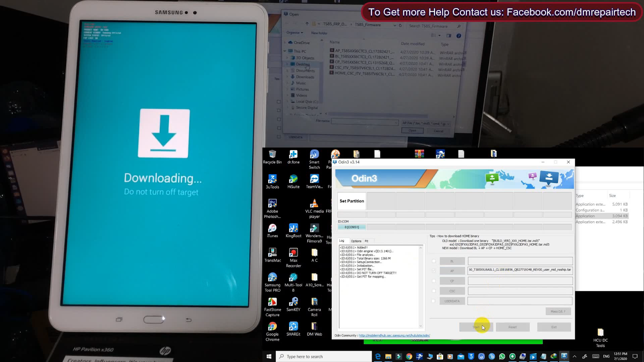Open VLC media player shortcut
This screenshot has width=644, height=362.
(x=314, y=209)
